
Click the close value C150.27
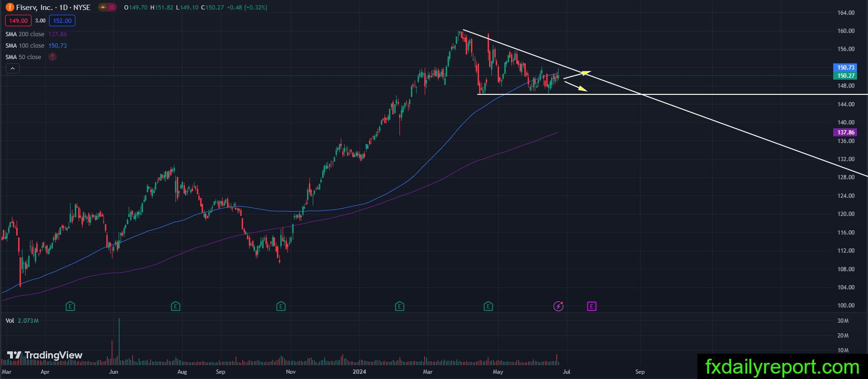click(x=213, y=8)
